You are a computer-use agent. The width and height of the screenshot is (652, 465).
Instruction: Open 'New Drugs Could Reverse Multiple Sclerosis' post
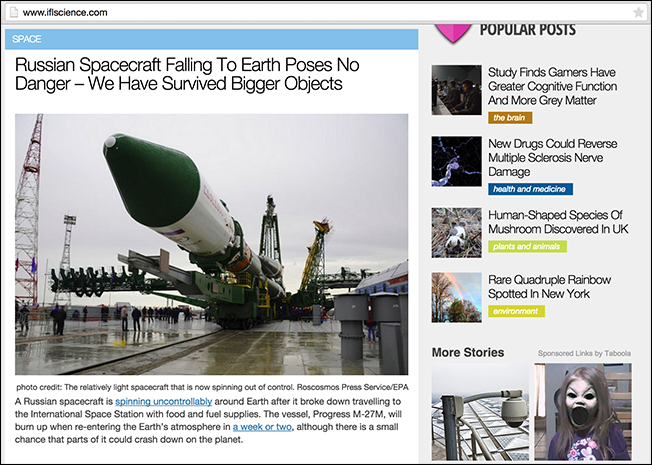[x=552, y=158]
